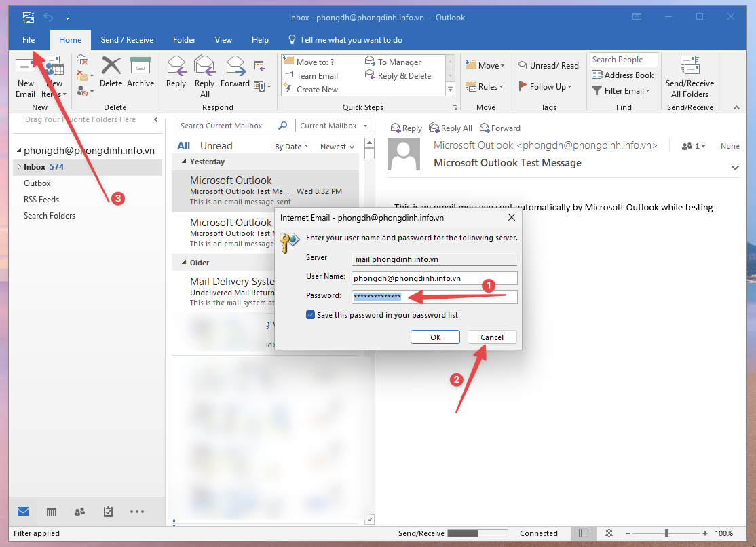Click zoom in plus button
Image resolution: width=756 pixels, height=547 pixels.
click(x=705, y=533)
